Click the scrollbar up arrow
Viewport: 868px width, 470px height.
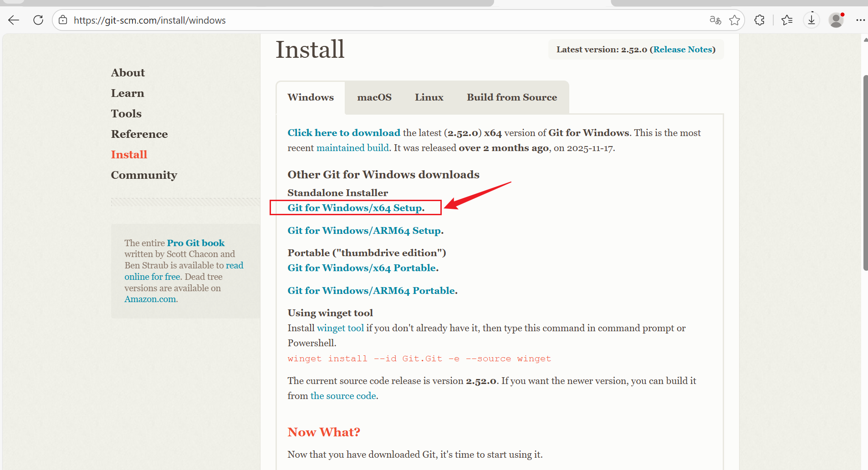(x=865, y=40)
